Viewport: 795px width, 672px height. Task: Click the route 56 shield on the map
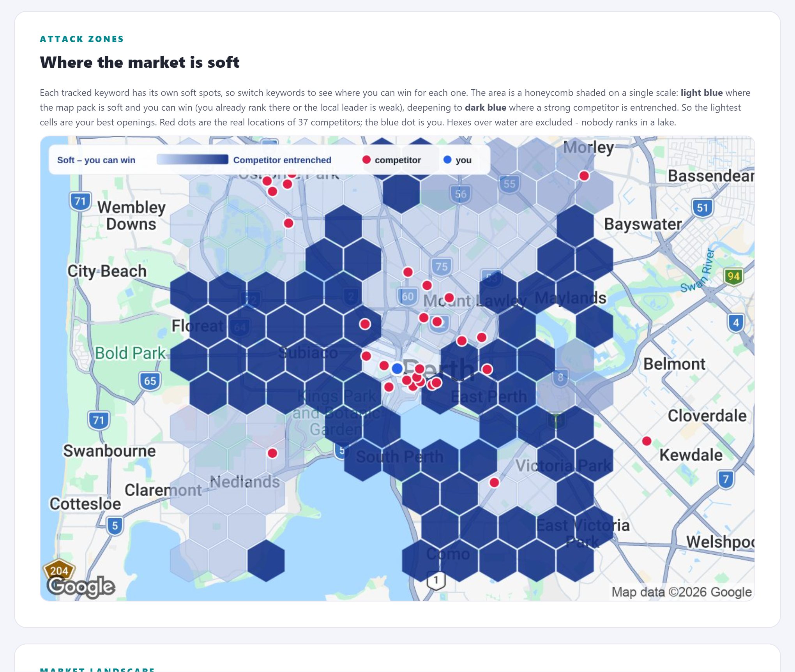coord(460,194)
